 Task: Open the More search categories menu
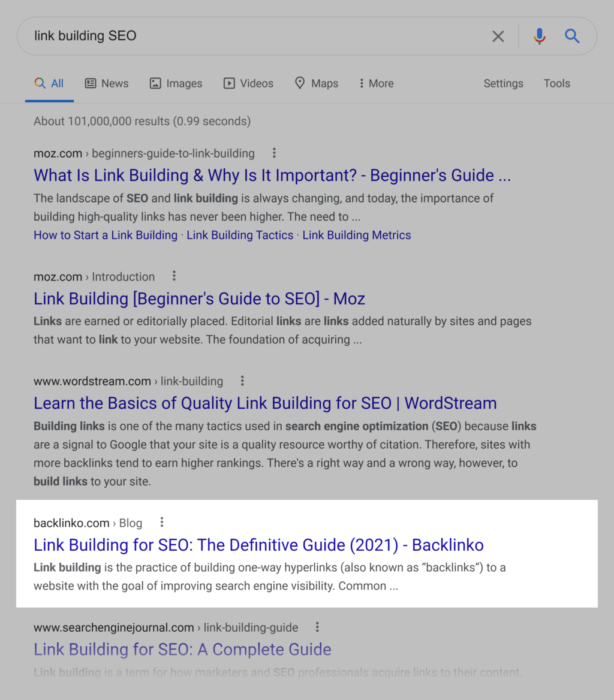(x=376, y=83)
